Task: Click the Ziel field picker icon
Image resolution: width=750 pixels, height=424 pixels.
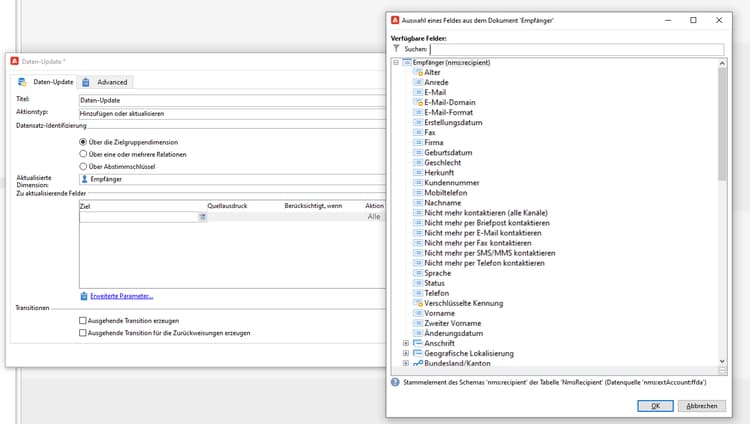Action: 202,217
